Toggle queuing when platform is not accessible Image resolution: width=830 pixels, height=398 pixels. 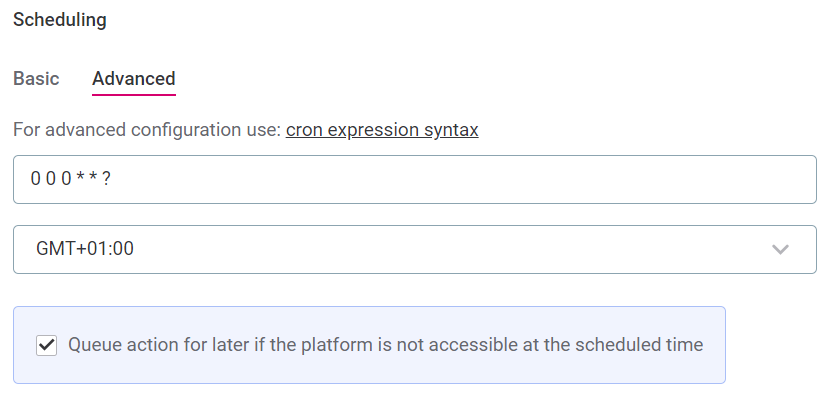[47, 346]
